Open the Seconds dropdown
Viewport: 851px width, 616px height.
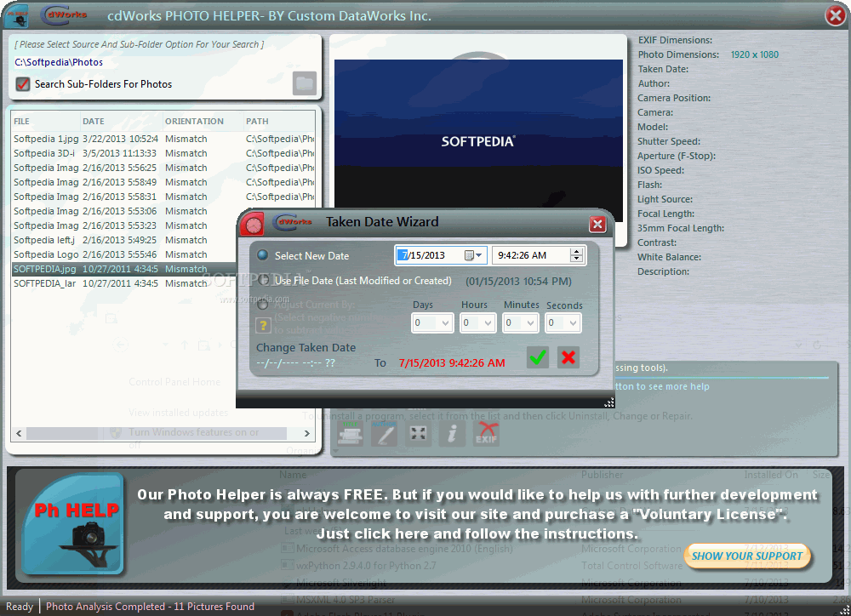573,323
